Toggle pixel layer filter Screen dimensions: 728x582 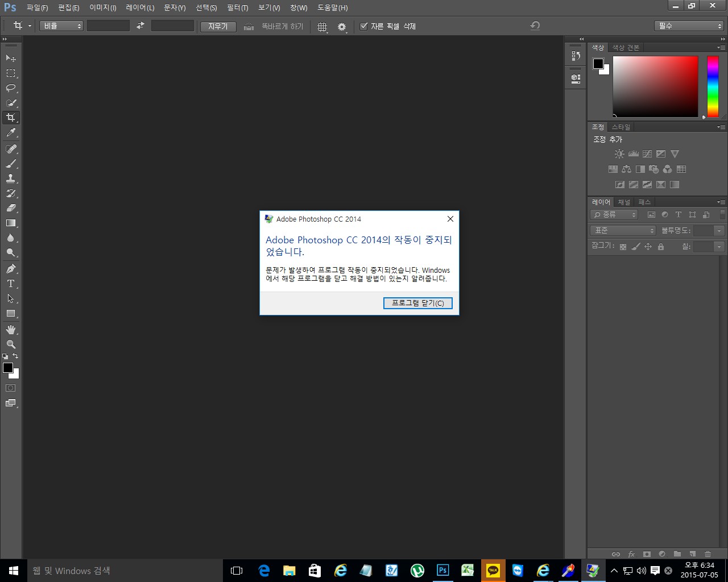click(x=651, y=214)
